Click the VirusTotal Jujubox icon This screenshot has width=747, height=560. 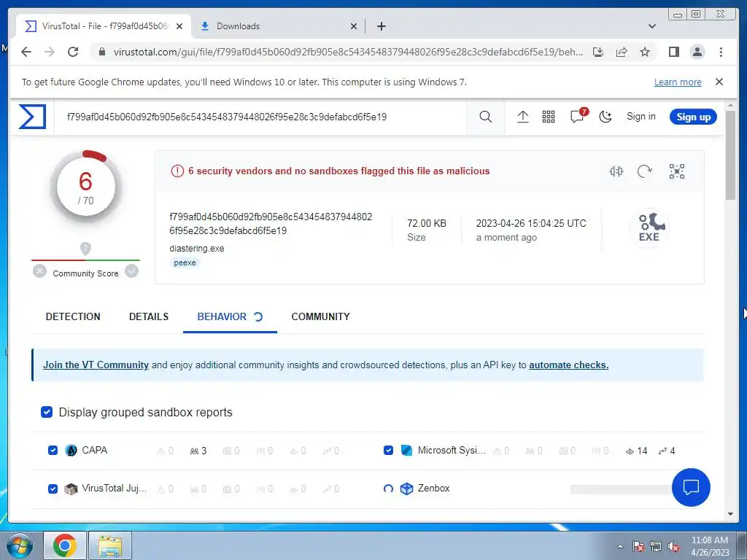(71, 489)
